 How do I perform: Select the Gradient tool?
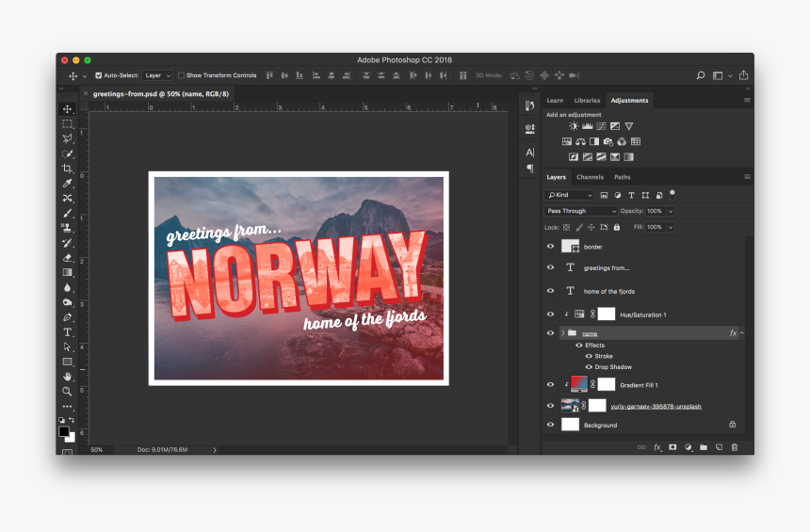(67, 272)
